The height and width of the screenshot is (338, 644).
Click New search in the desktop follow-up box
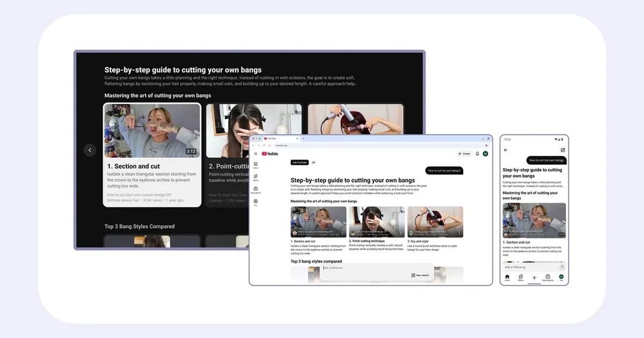click(x=420, y=275)
